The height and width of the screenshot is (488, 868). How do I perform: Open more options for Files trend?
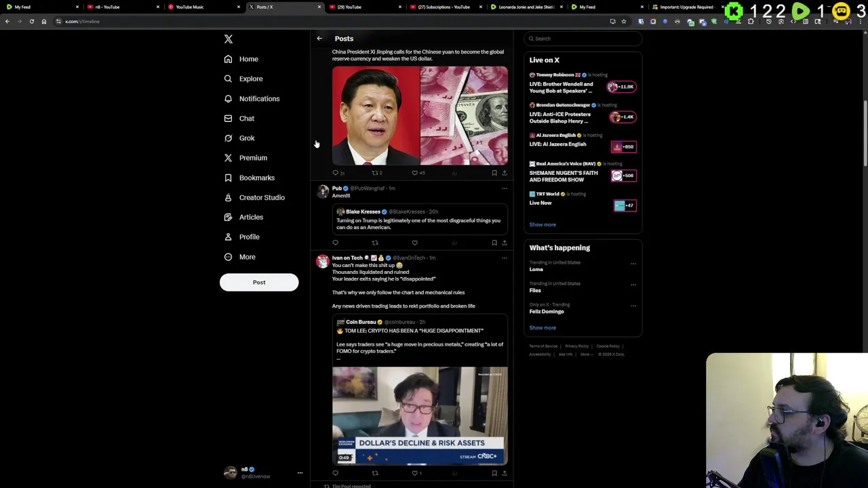tap(633, 284)
